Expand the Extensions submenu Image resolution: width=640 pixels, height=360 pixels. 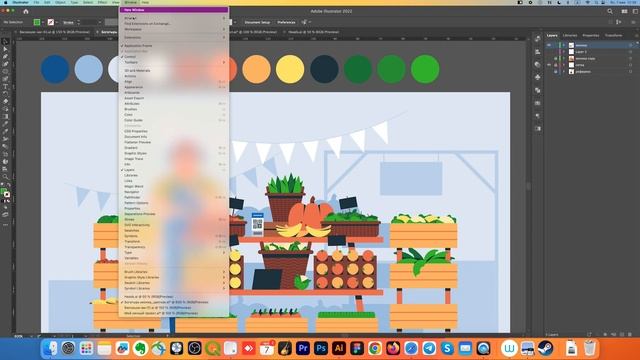pyautogui.click(x=174, y=38)
